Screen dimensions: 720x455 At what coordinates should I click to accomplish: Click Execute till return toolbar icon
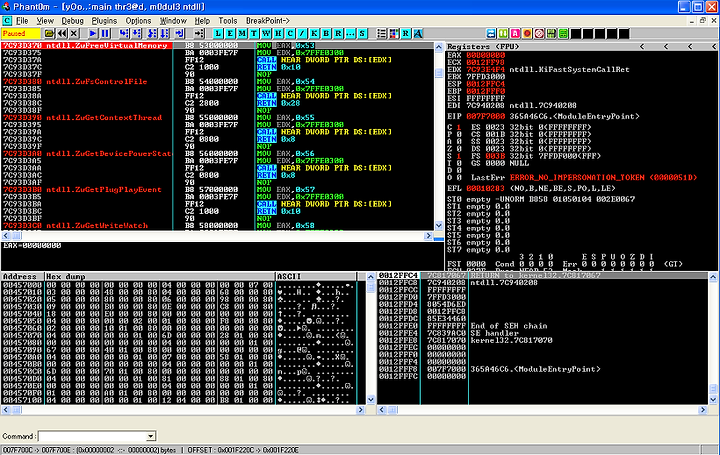tap(180, 34)
